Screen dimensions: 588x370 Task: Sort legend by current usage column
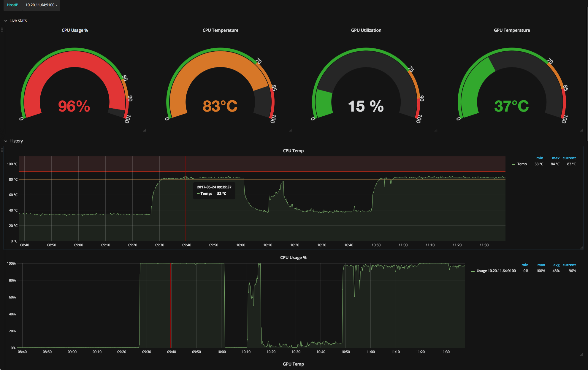[569, 265]
